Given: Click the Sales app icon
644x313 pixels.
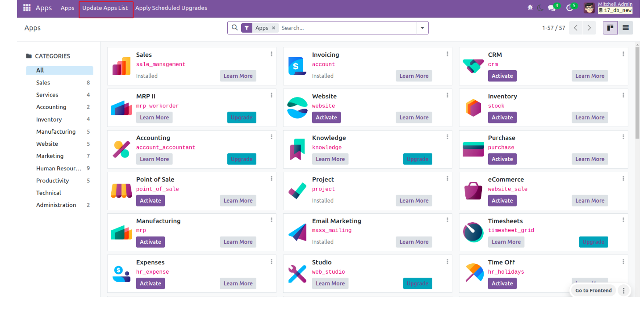Looking at the screenshot, I should [121, 67].
